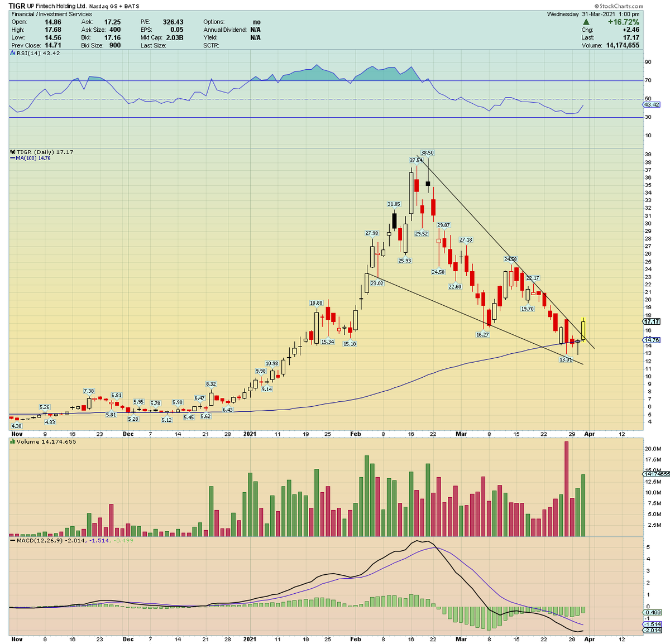Click the 13.01 low price label
Screen dimensions: 670x644
click(566, 360)
